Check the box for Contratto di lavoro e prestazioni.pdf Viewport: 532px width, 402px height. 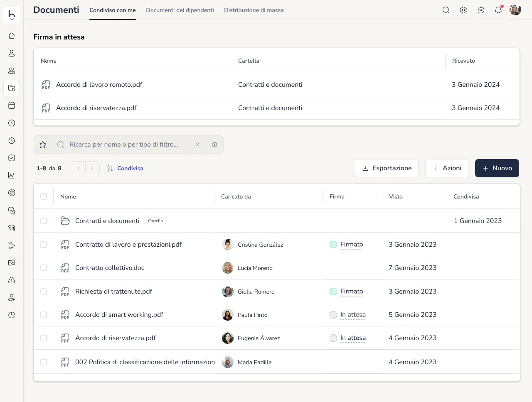click(44, 245)
